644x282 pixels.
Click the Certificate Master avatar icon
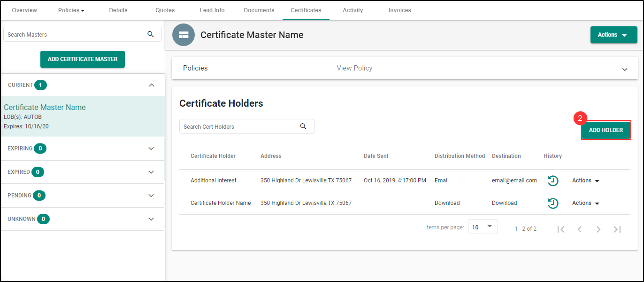click(184, 35)
